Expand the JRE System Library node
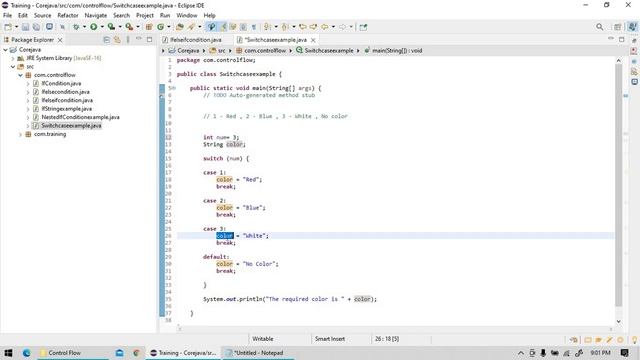640x360 pixels. (13, 58)
